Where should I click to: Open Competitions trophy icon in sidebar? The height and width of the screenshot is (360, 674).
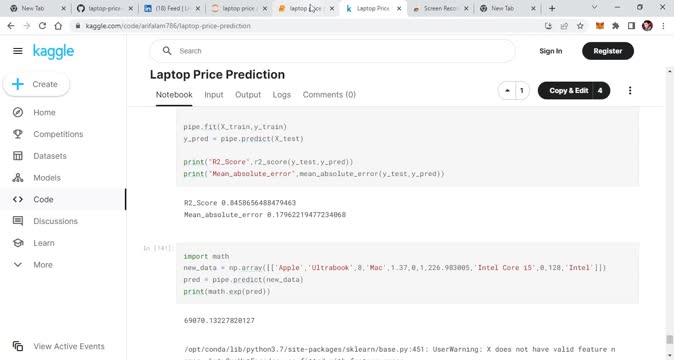18,134
